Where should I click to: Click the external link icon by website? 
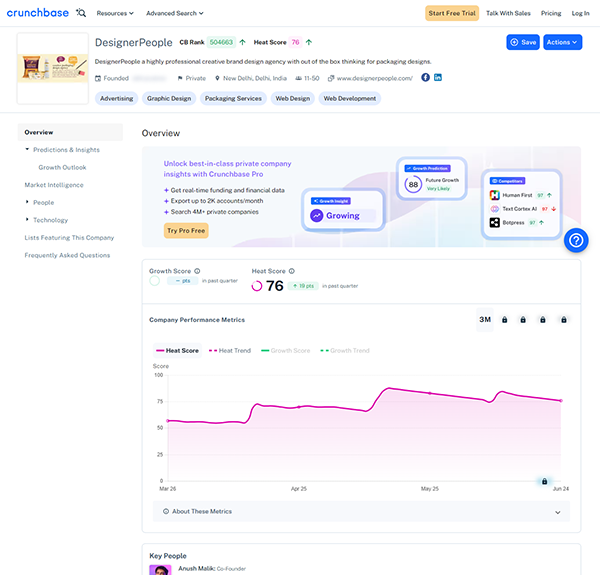click(331, 78)
